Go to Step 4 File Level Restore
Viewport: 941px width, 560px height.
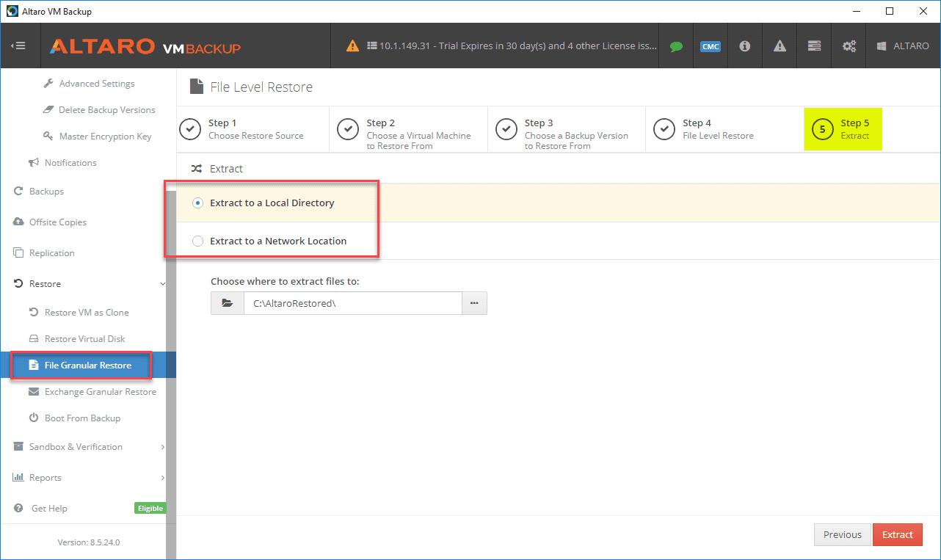click(723, 129)
